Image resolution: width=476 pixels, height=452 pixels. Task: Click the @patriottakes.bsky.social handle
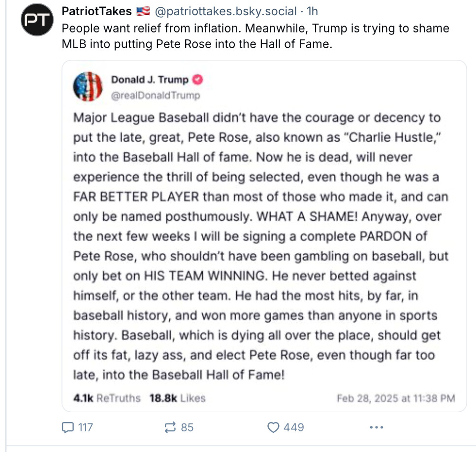point(225,11)
